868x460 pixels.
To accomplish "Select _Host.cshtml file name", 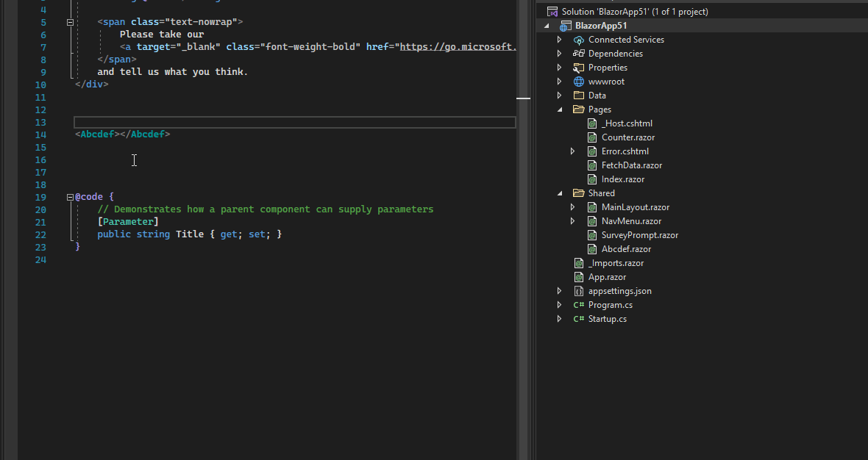I will coord(627,123).
